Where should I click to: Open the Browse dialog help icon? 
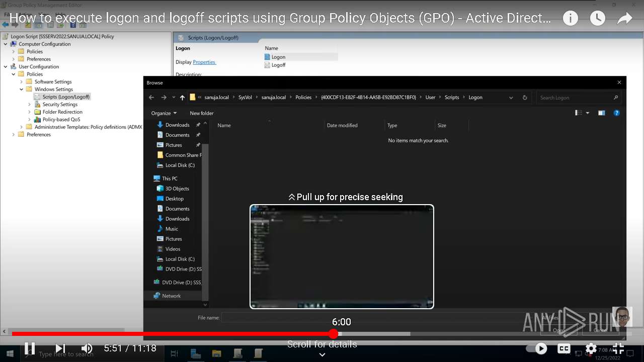point(616,113)
